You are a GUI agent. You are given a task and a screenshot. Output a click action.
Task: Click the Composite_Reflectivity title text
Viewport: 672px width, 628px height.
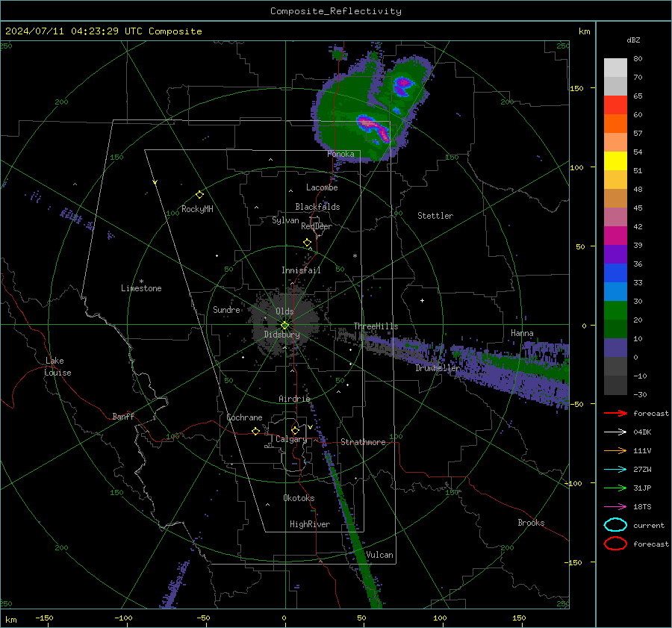coord(336,11)
